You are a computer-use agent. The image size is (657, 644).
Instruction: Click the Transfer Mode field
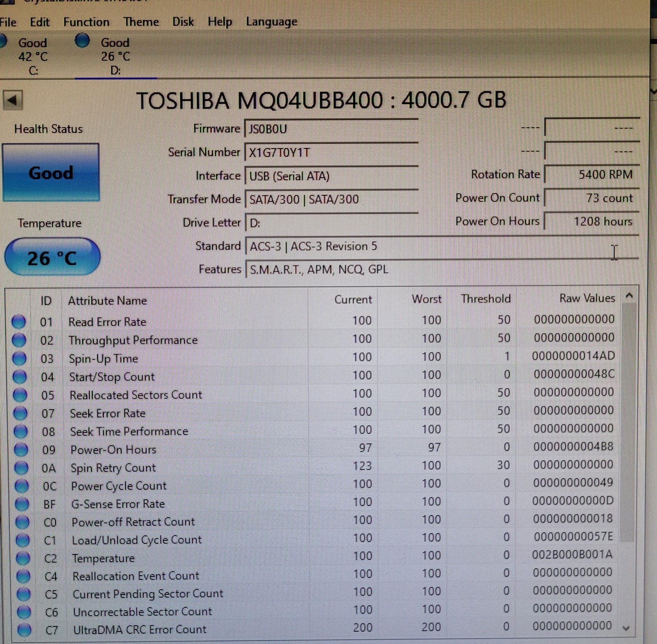(x=331, y=199)
